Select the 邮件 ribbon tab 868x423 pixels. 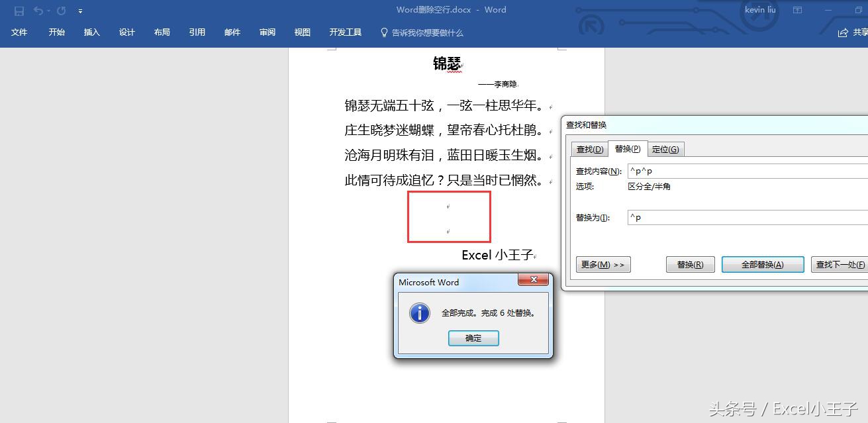(232, 32)
